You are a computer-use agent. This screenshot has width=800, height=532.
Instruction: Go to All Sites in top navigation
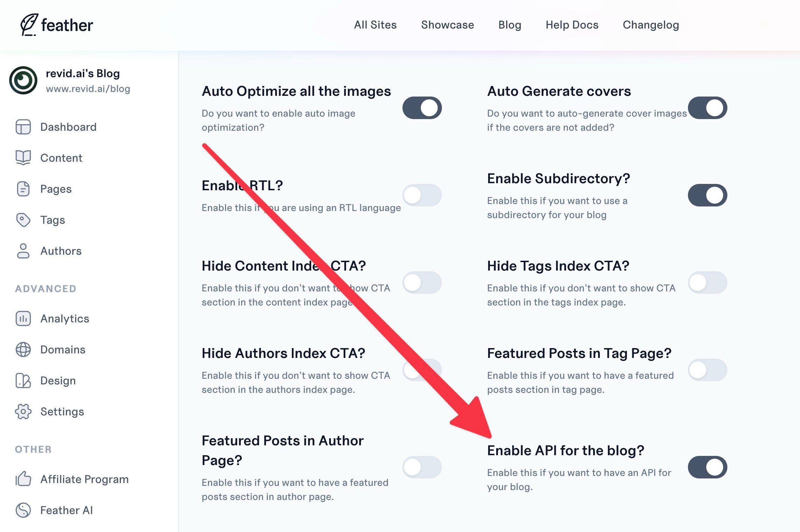click(375, 25)
